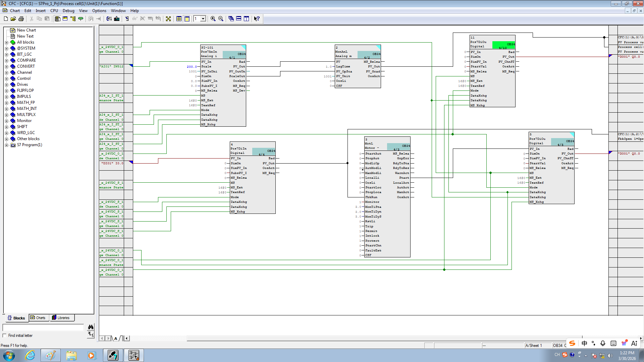This screenshot has height=362, width=644.
Task: Toggle the catalog view toolbar button
Action: [58, 19]
